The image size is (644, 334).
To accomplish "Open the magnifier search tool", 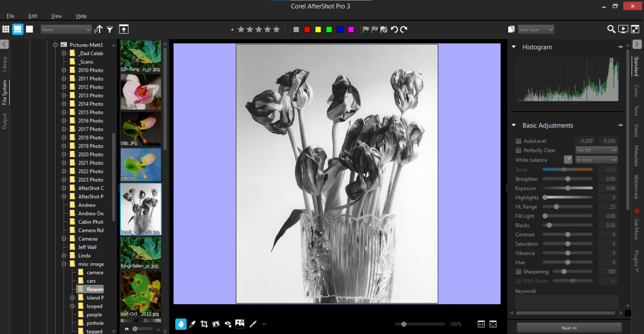I will click(611, 30).
